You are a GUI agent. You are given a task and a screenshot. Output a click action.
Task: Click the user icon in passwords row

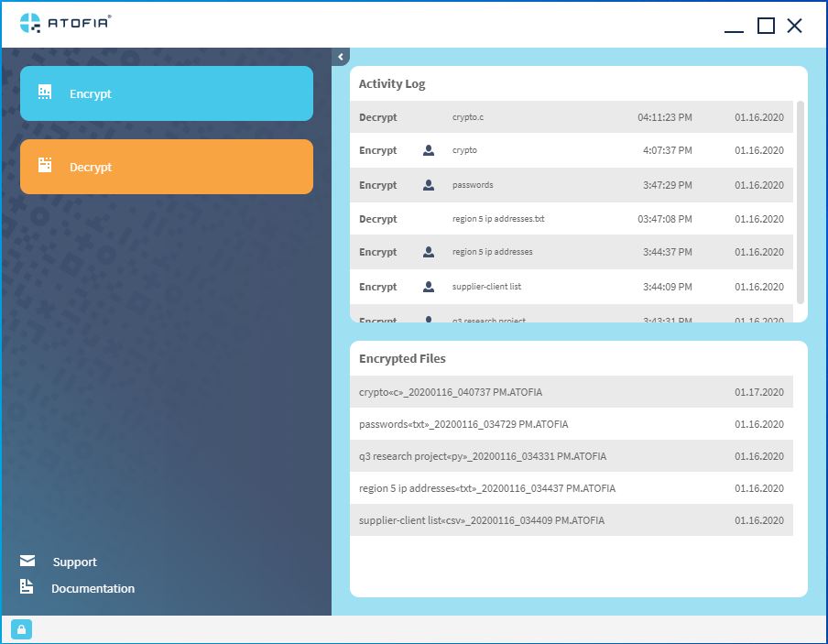point(429,185)
